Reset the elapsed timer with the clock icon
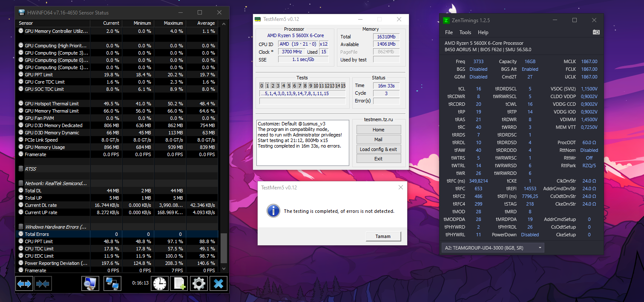Screen dimensions: 644x302 point(160,283)
